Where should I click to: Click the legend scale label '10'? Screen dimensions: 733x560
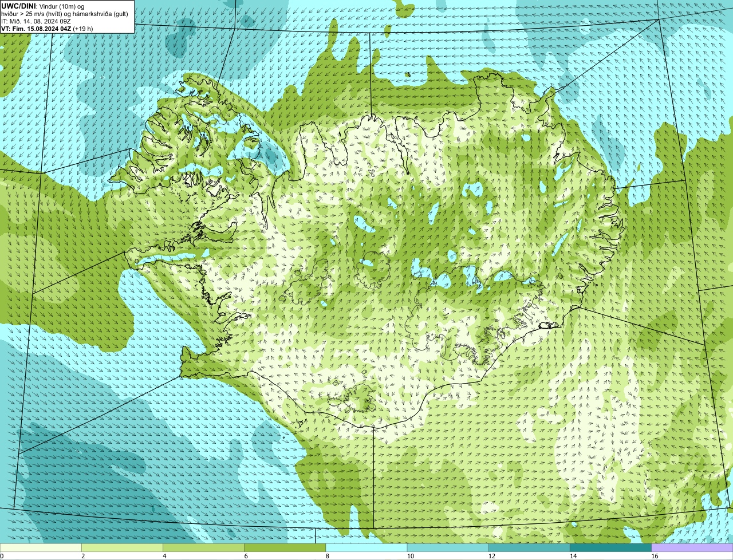pyautogui.click(x=411, y=556)
